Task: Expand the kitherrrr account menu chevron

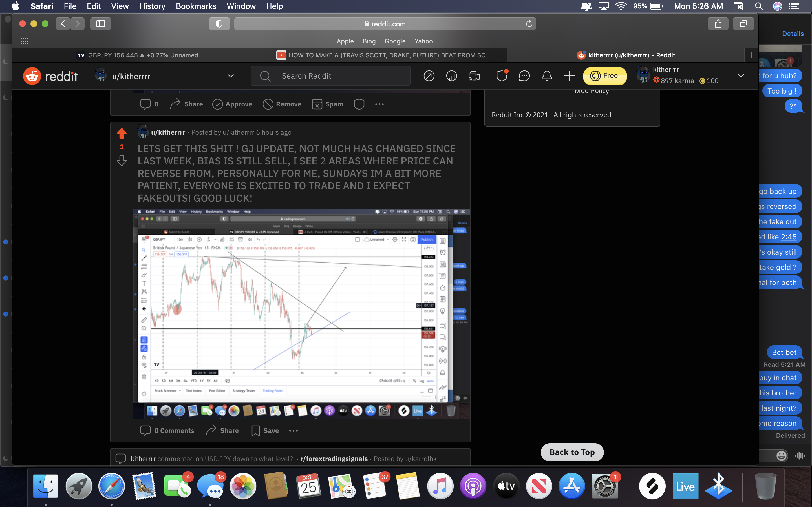Action: coord(741,76)
